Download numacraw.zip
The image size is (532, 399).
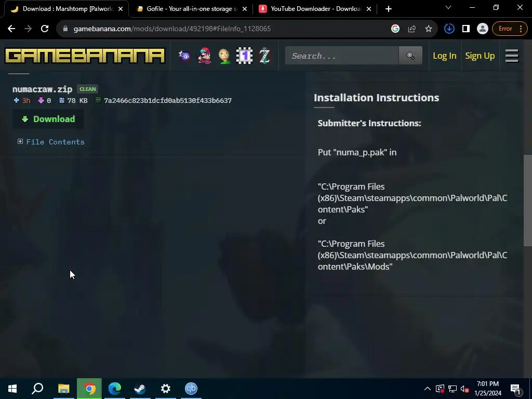click(48, 119)
